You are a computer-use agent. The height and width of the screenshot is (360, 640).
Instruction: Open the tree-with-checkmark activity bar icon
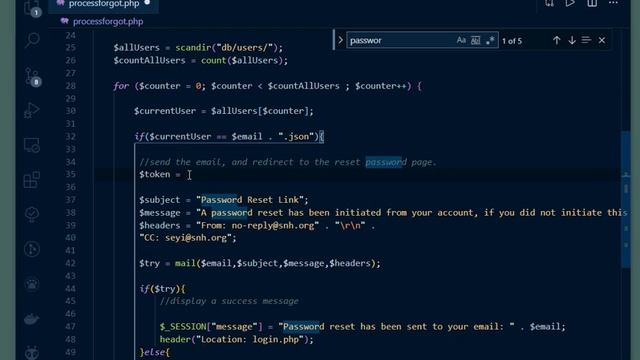click(32, 214)
